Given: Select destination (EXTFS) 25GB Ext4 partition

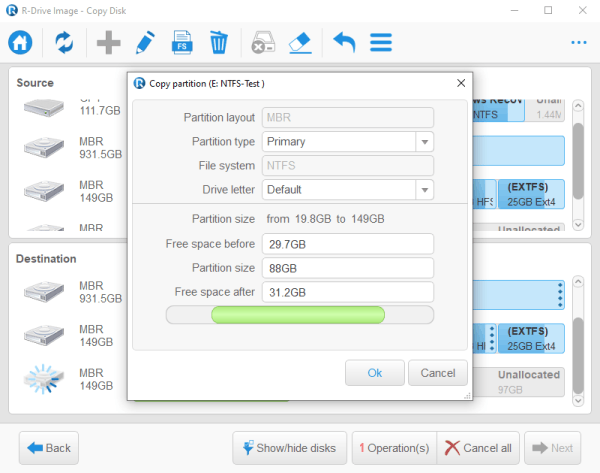Looking at the screenshot, I should [x=531, y=339].
